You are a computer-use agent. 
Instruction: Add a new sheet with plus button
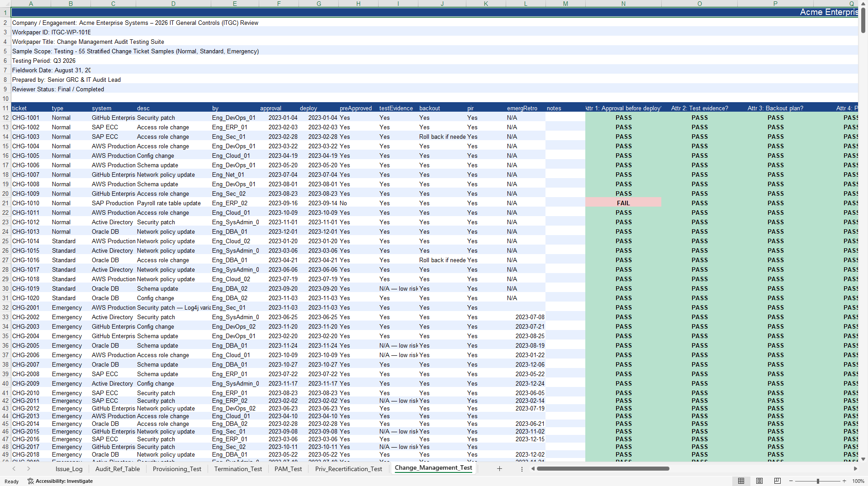coord(499,469)
